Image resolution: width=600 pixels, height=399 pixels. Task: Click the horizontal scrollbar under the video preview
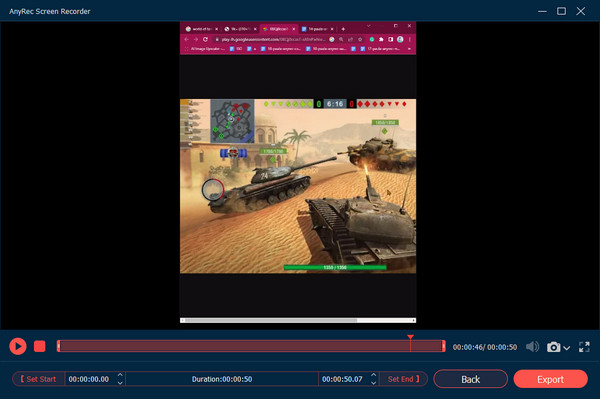[x=298, y=320]
